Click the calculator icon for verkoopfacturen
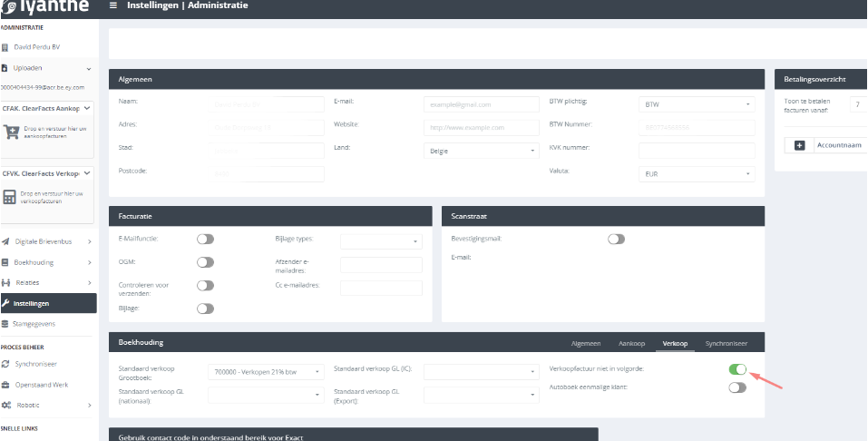This screenshot has height=441, width=868. tap(11, 197)
